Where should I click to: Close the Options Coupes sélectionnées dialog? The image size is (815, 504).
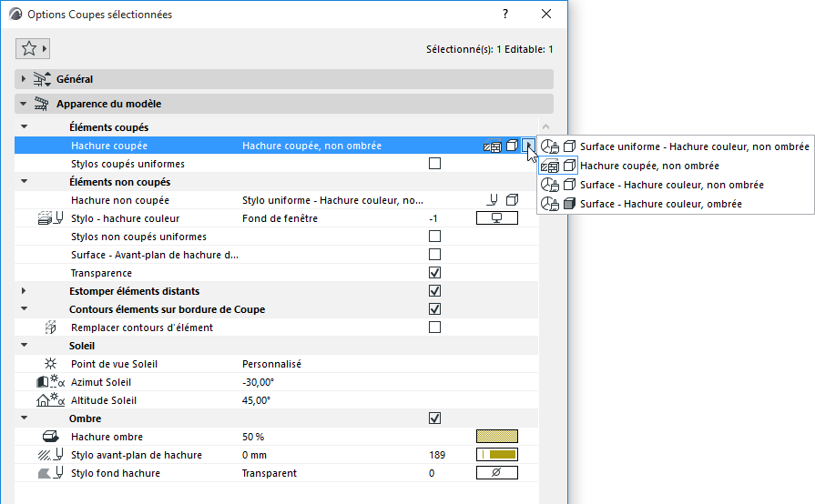tap(546, 14)
